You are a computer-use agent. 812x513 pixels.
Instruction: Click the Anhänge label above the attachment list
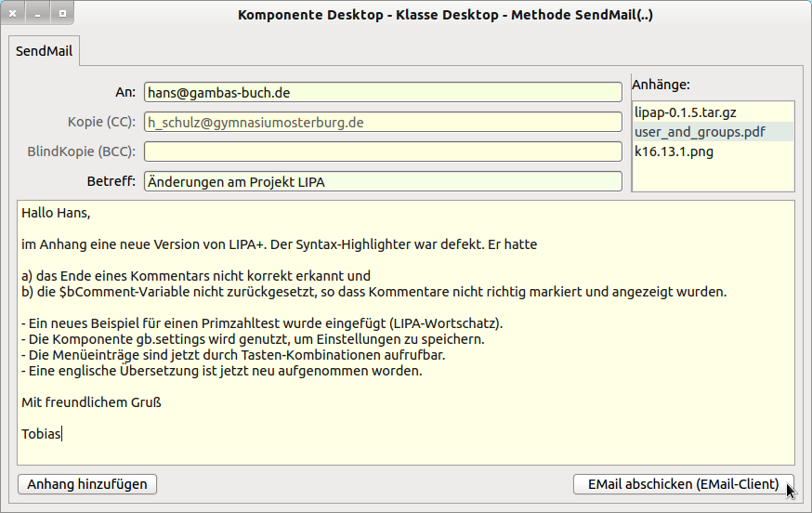point(661,85)
